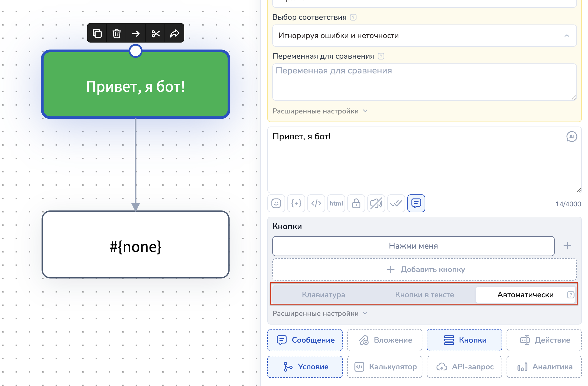
Task: Add an 'API-запрос' component
Action: pos(464,367)
